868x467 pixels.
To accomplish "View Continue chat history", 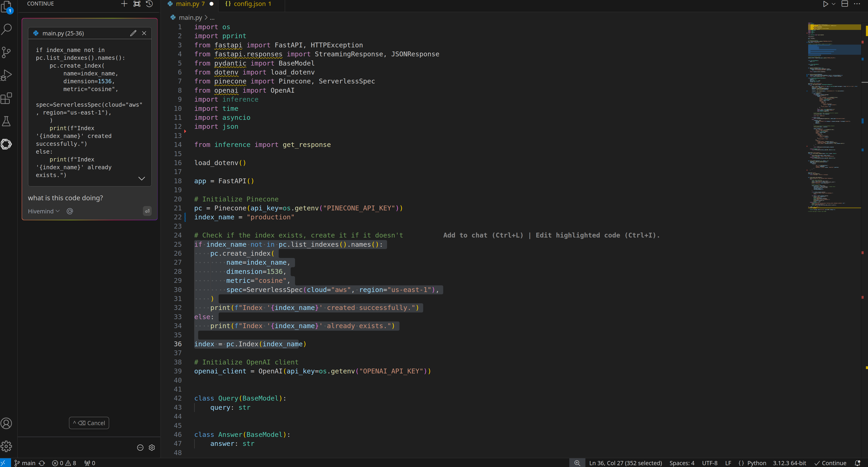I will click(x=149, y=4).
